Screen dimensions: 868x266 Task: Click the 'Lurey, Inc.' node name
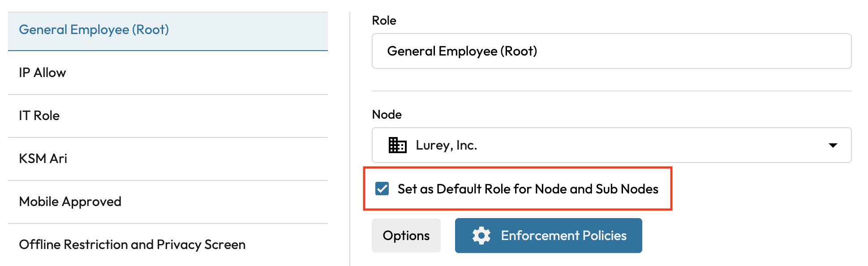(x=446, y=145)
